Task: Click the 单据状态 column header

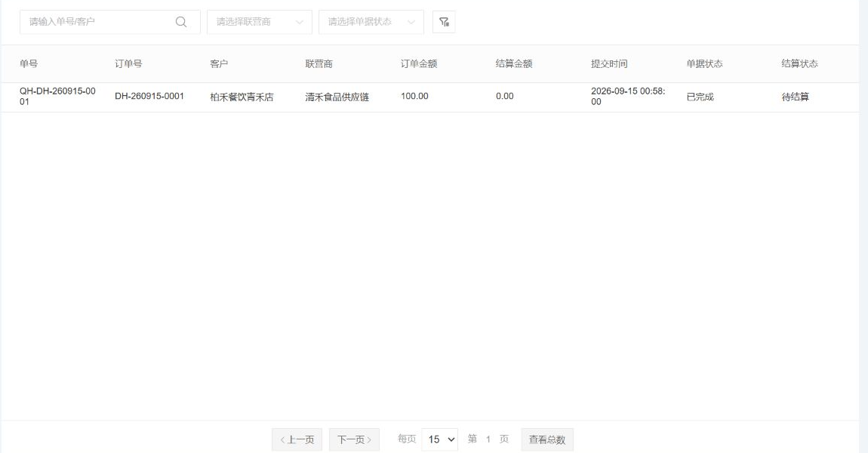Action: (705, 63)
